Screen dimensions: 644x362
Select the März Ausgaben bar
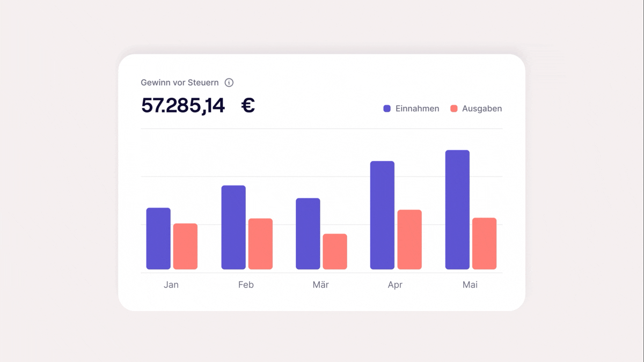coord(335,252)
